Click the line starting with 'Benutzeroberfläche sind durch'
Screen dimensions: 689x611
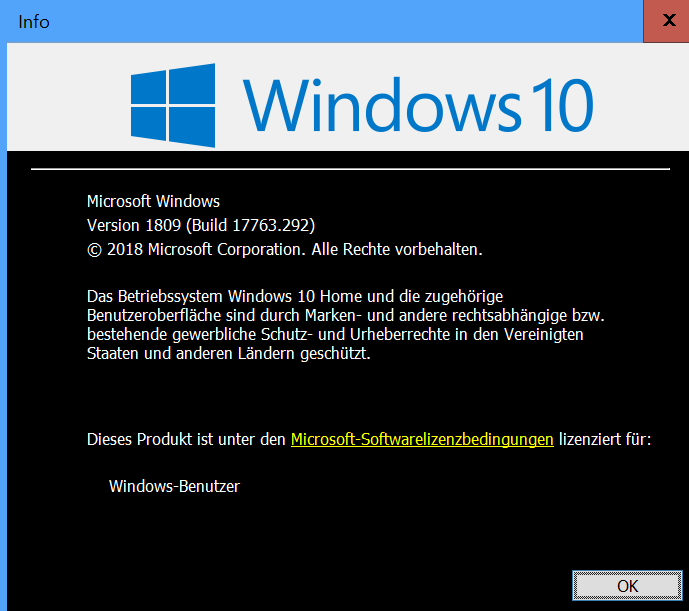[346, 316]
